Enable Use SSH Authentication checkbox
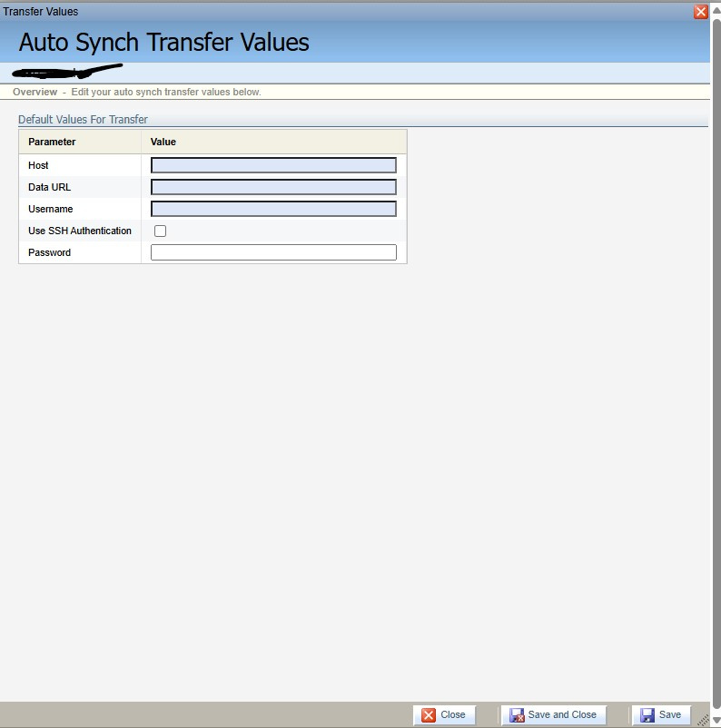The height and width of the screenshot is (728, 721). pyautogui.click(x=161, y=231)
